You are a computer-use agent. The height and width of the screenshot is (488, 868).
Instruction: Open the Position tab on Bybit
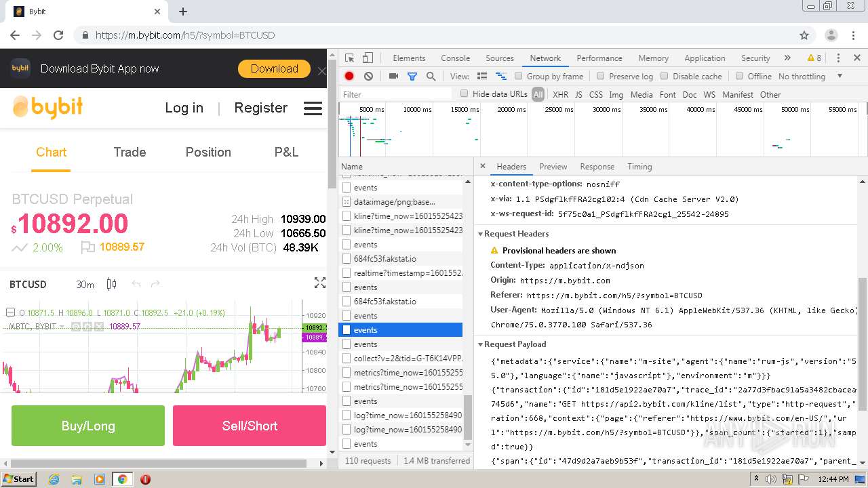(208, 152)
